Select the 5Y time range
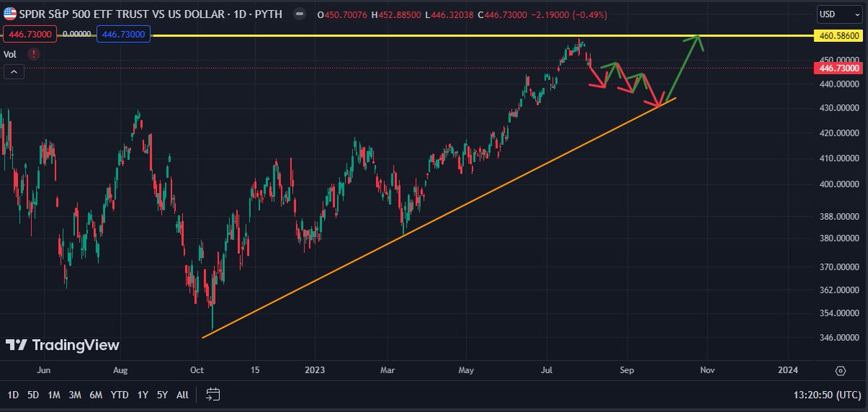 (162, 395)
